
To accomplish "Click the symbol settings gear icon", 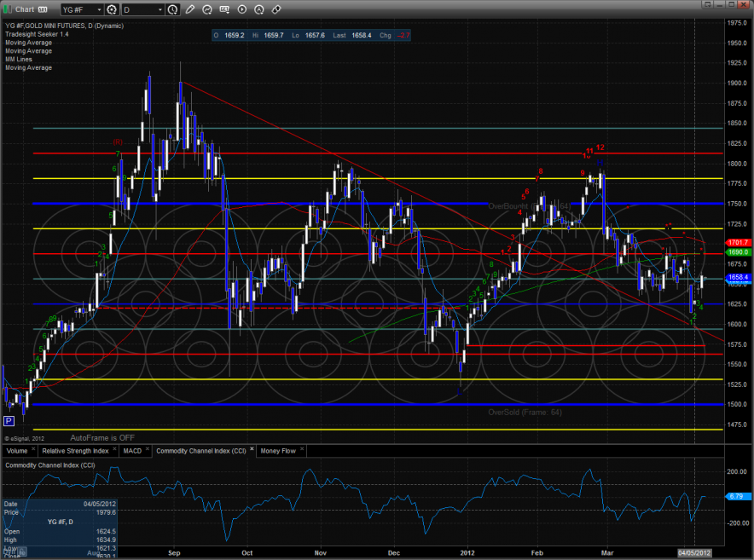I will (x=112, y=9).
